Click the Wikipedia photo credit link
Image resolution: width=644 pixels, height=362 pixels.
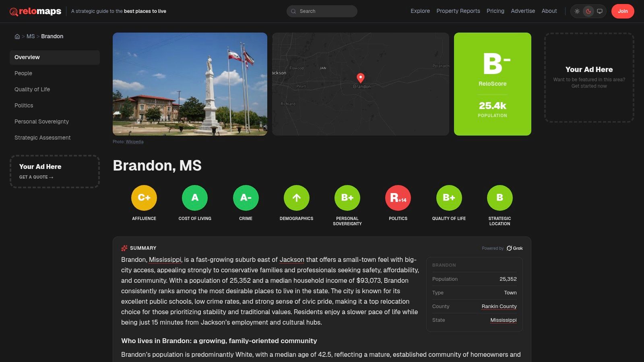(134, 142)
